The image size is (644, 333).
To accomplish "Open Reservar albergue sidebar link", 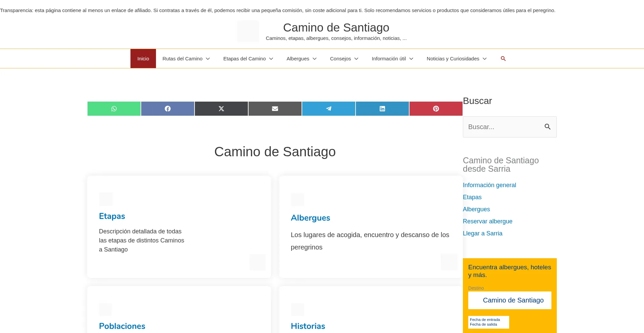I will tap(488, 221).
